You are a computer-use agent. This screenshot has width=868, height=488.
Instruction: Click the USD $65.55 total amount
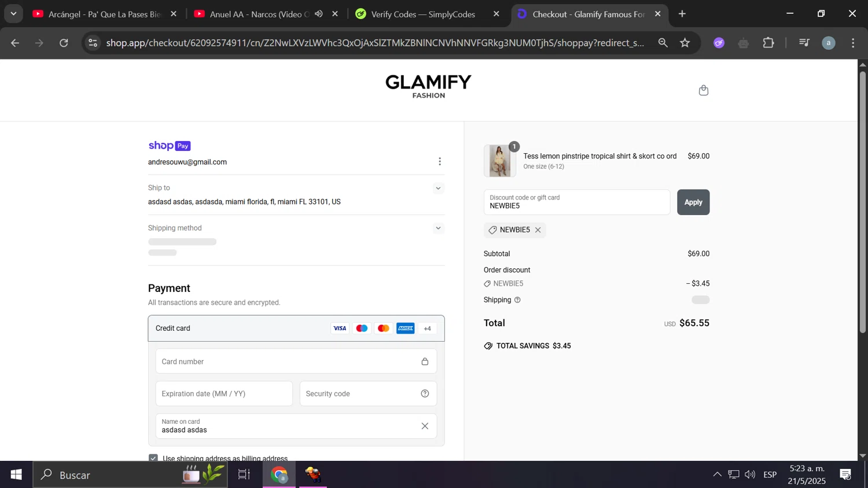point(687,323)
